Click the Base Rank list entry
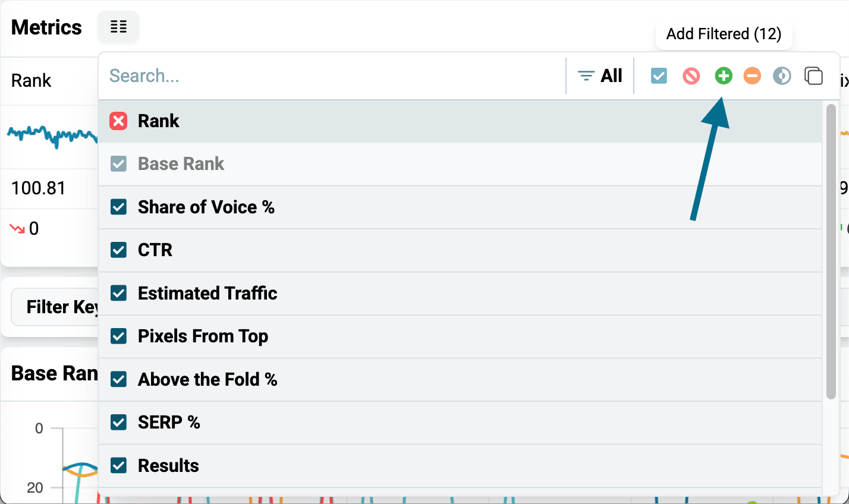Viewport: 849px width, 504px height. click(x=460, y=164)
